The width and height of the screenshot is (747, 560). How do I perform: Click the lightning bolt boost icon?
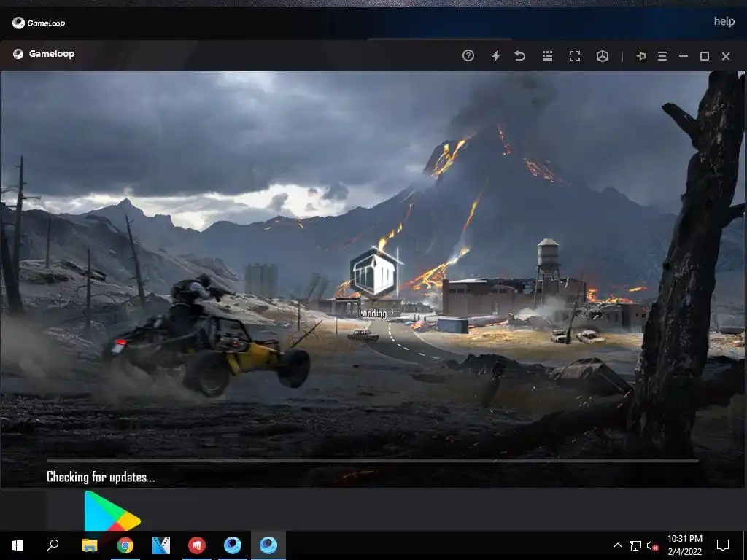pyautogui.click(x=495, y=55)
